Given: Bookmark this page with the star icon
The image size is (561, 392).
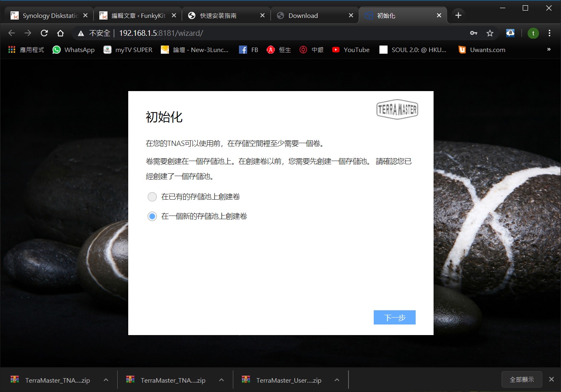Looking at the screenshot, I should (x=490, y=33).
